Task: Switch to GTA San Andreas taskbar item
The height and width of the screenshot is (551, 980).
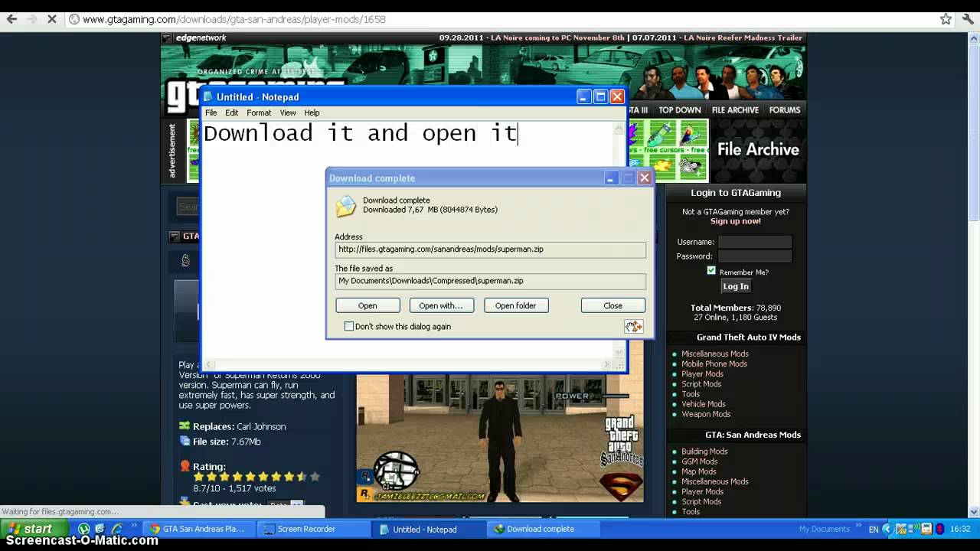Action: [x=198, y=529]
